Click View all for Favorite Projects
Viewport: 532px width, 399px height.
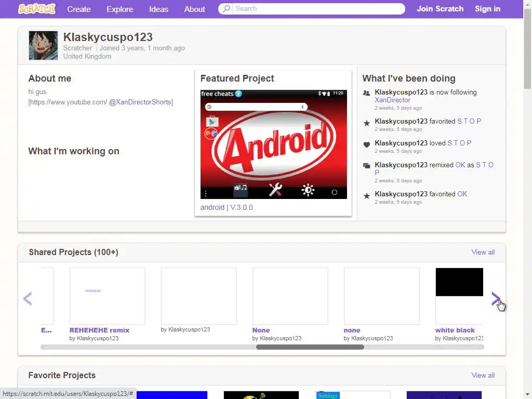tap(483, 375)
